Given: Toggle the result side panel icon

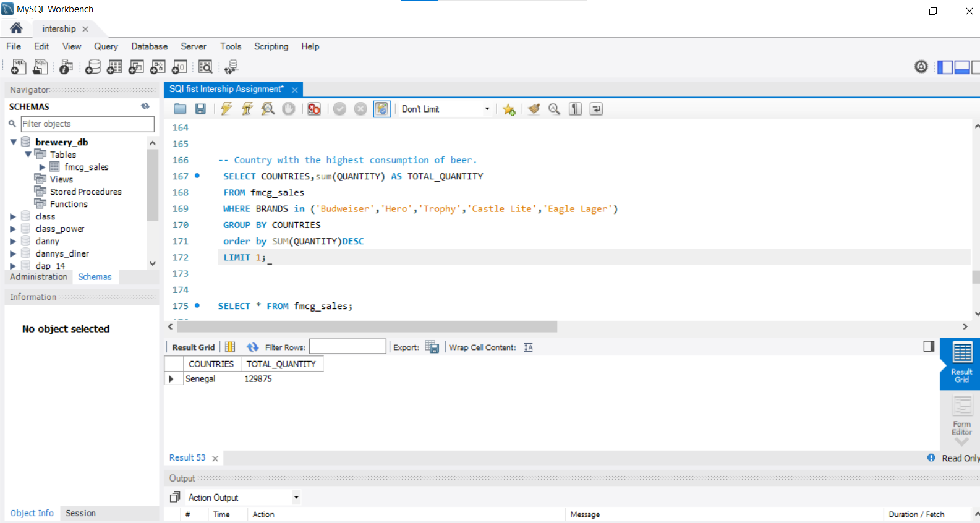Looking at the screenshot, I should (929, 346).
